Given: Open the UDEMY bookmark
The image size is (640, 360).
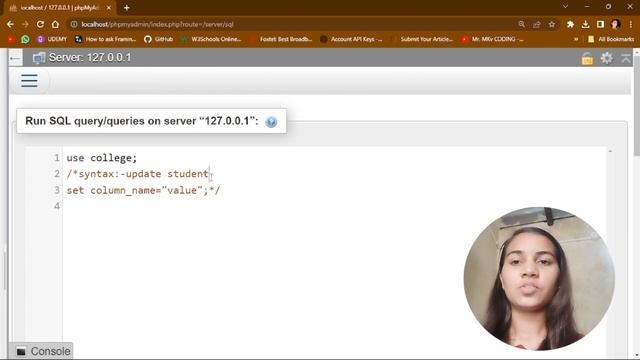Looking at the screenshot, I should (52, 39).
